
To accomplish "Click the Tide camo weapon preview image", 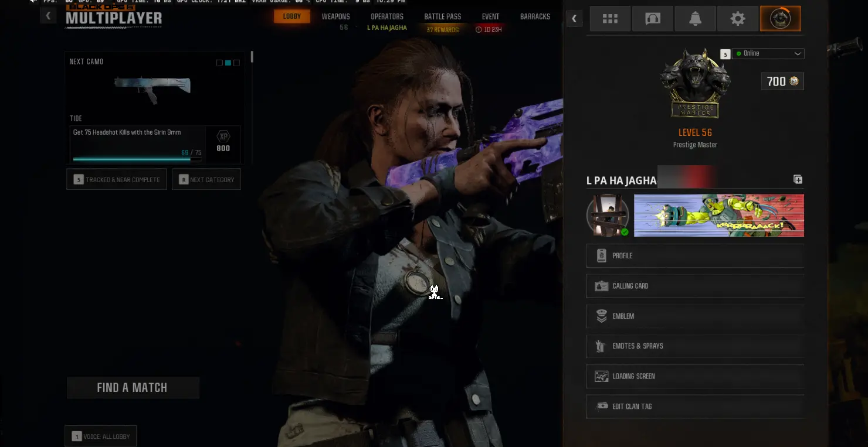I will [152, 88].
